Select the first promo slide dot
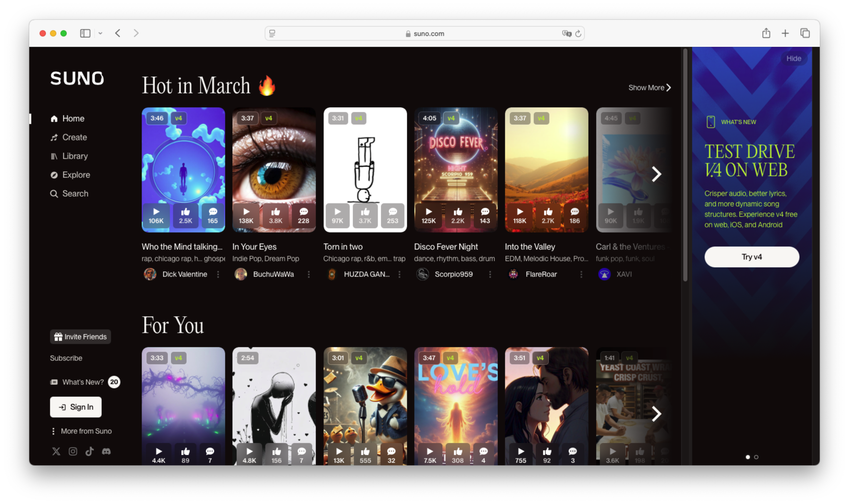 tap(747, 457)
